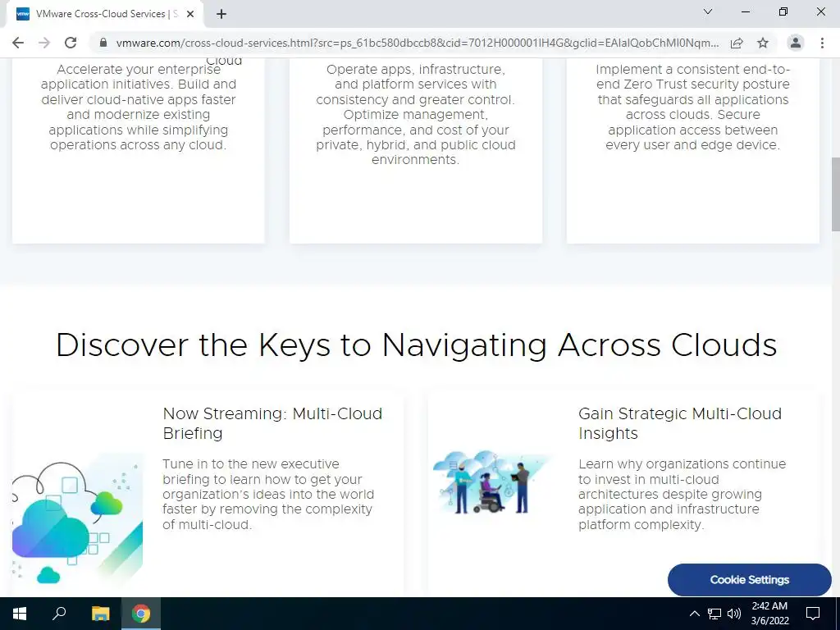The image size is (840, 630).
Task: Click 'Implement a consistent end-to-end Zero Trust' text
Action: (692, 107)
